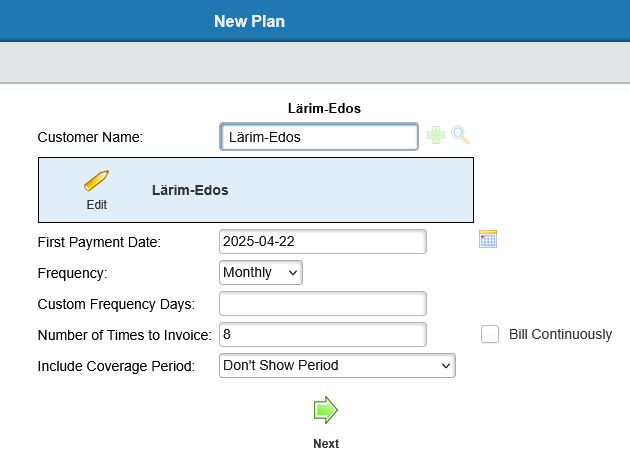
Task: Open the Frequency Monthly dropdown
Action: click(x=261, y=273)
